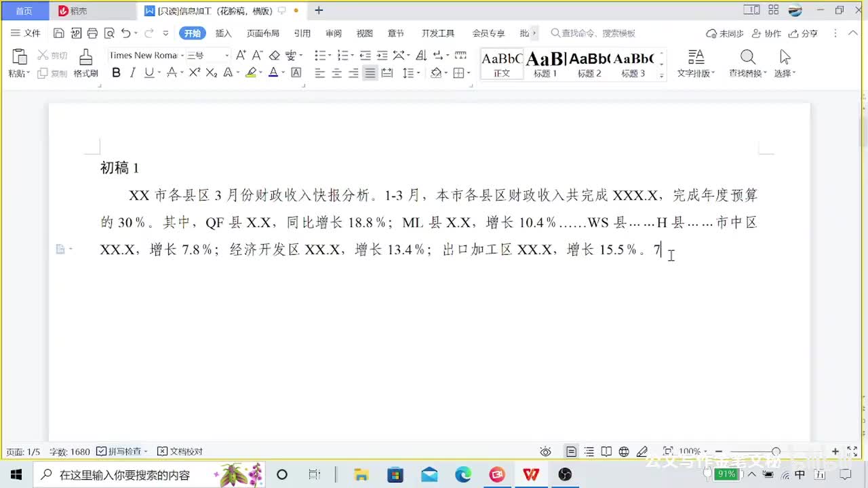Viewport: 868px width, 488px height.
Task: Toggle Bold formatting
Action: [116, 73]
